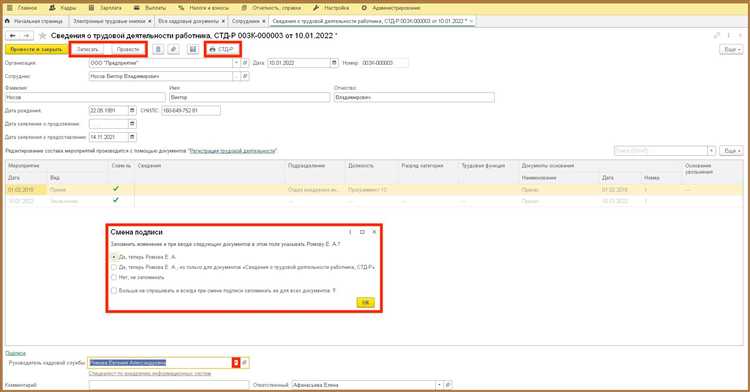
Task: Open the Зарплата section menu
Action: [x=105, y=8]
